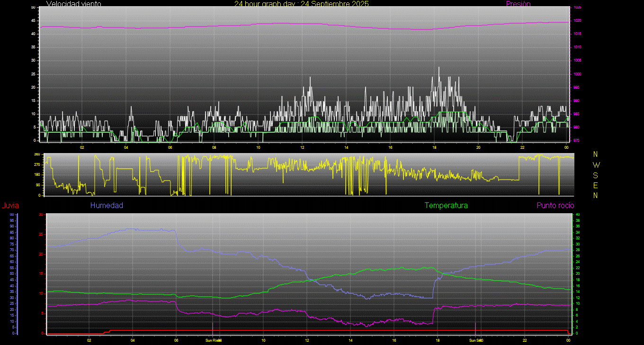Click hour 22 tick below temperature graph

point(525,340)
